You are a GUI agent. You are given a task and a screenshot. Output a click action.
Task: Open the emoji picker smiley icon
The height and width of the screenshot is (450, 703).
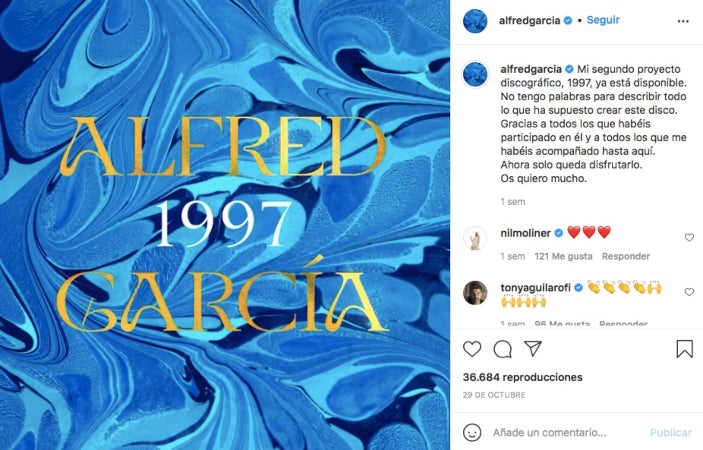[x=472, y=433]
